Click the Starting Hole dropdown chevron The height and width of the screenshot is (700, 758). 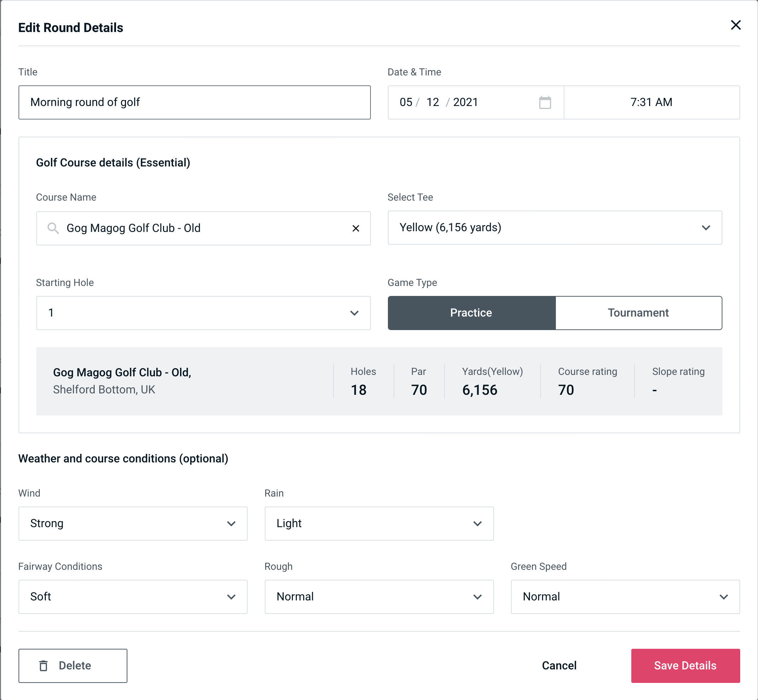tap(354, 313)
